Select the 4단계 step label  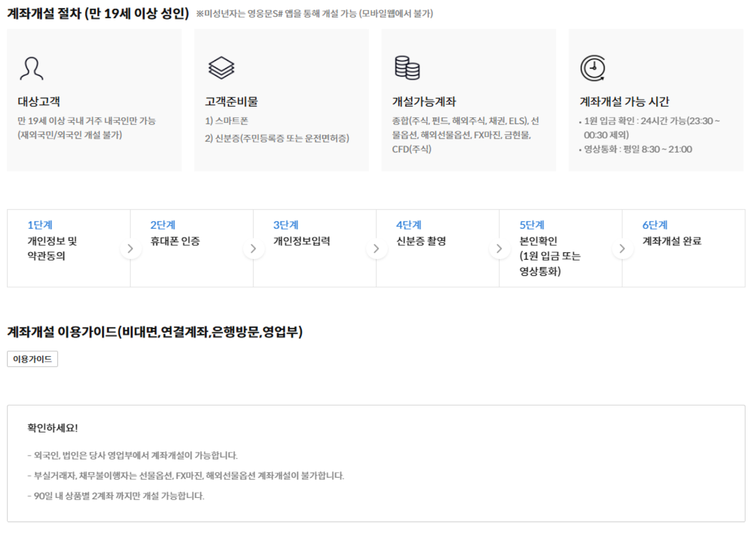[409, 225]
